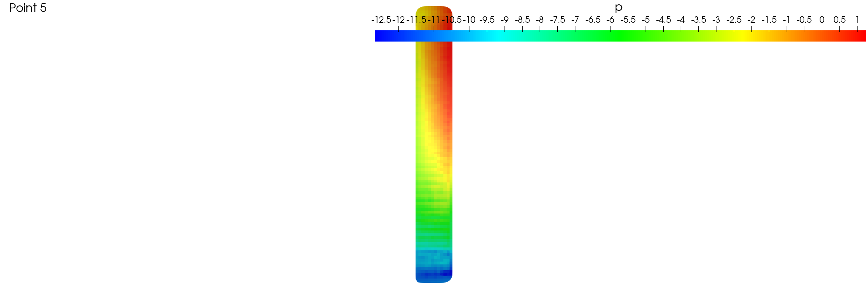Click the -0.5 tick label on legend
The width and height of the screenshot is (868, 289).
pos(804,20)
